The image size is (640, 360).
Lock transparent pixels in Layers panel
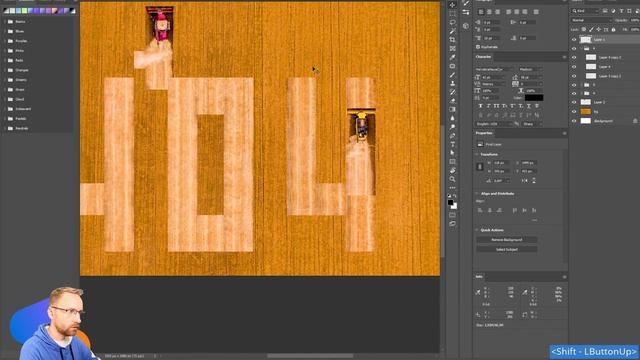pyautogui.click(x=584, y=29)
